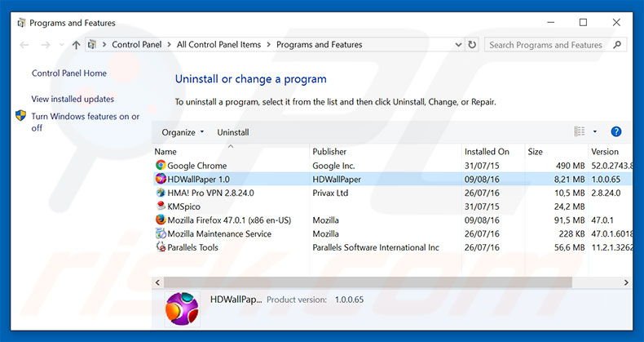
Task: Expand chevron after All Control Panel Items
Action: [x=269, y=44]
